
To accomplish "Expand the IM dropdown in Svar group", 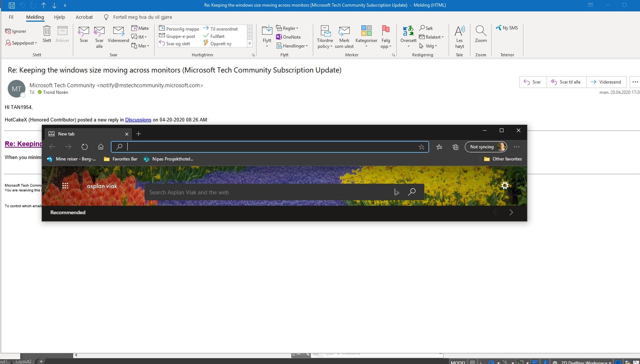I will click(x=139, y=37).
